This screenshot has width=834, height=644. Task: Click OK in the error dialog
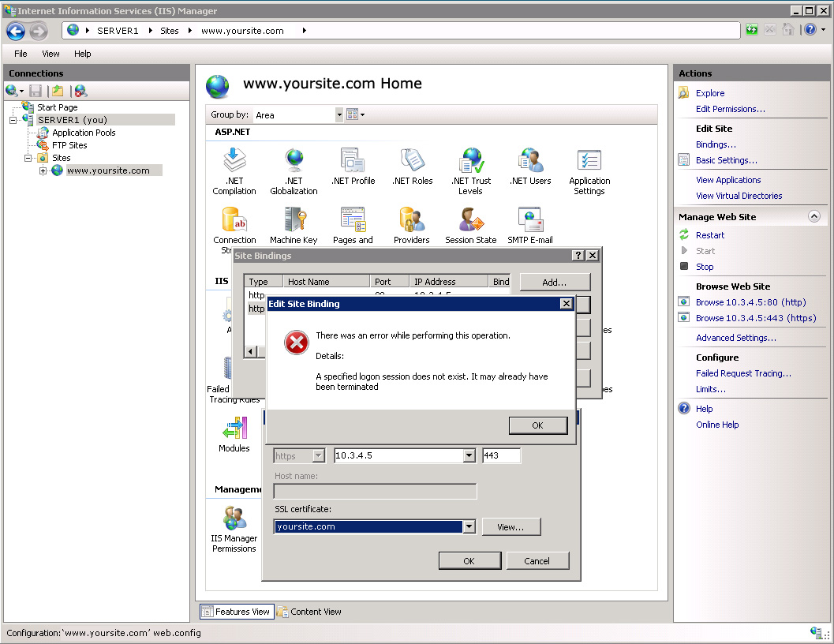(x=538, y=425)
